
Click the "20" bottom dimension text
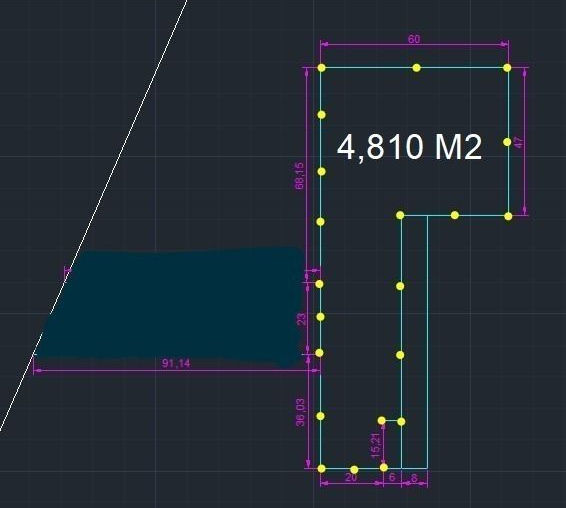pos(351,477)
